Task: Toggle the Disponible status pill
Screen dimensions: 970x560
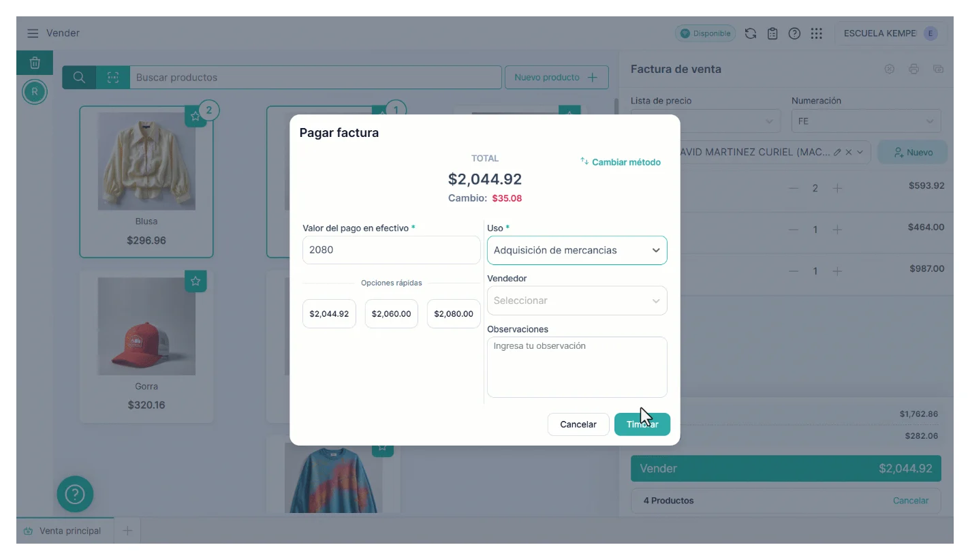Action: point(705,33)
